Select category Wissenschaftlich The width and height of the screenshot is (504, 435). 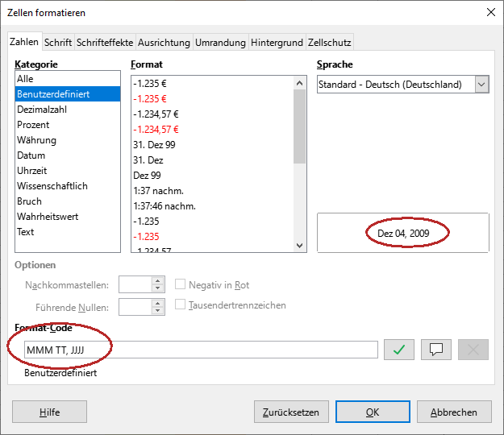pyautogui.click(x=68, y=186)
